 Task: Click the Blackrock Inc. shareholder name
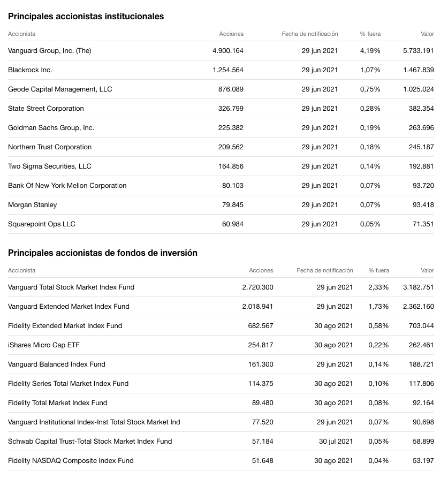pos(30,70)
